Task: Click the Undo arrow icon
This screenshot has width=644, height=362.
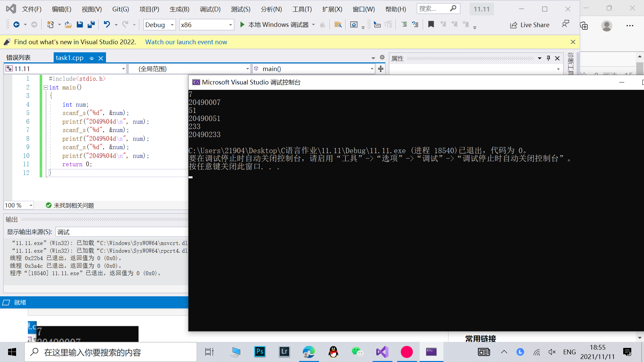Action: pyautogui.click(x=107, y=24)
